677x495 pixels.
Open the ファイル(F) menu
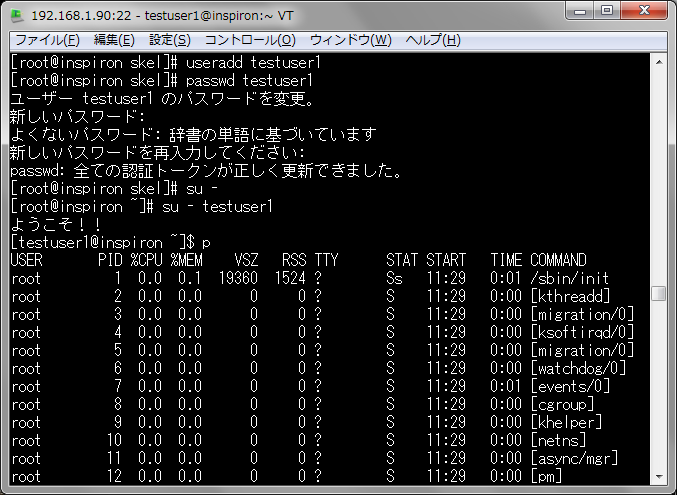(47, 40)
